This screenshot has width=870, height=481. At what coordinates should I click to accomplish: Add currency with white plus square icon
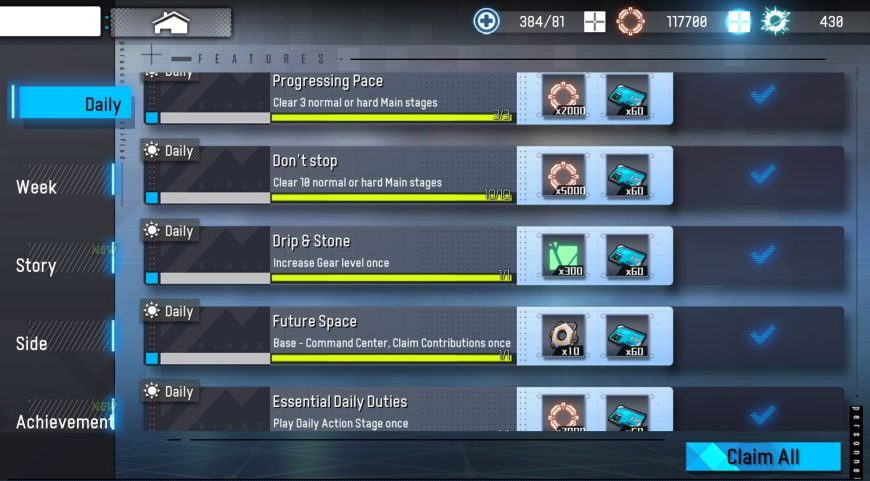[x=594, y=22]
